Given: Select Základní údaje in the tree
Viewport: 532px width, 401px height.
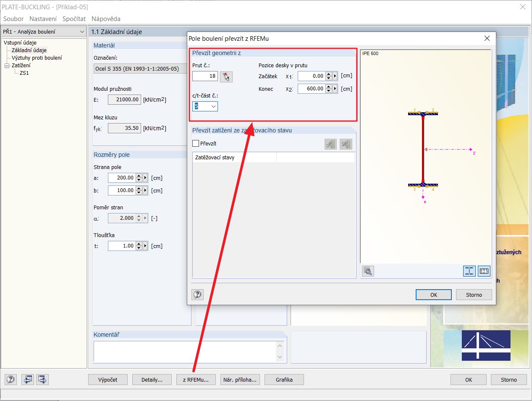Looking at the screenshot, I should pyautogui.click(x=29, y=50).
